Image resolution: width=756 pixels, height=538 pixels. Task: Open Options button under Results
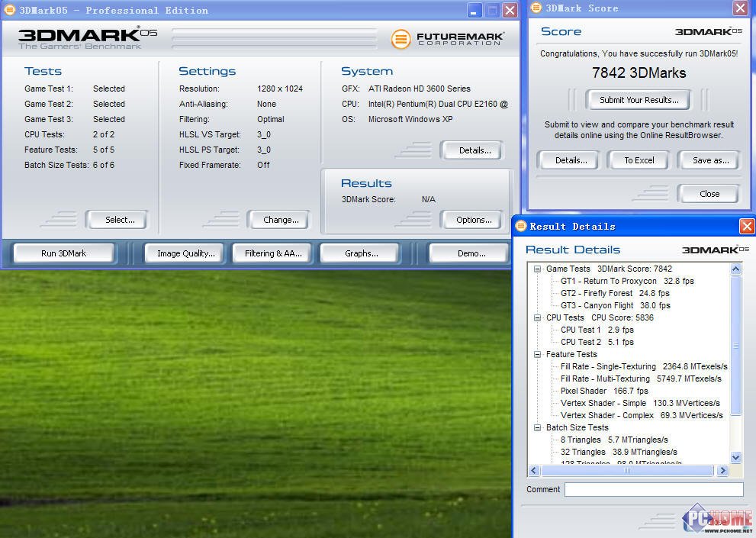(474, 220)
